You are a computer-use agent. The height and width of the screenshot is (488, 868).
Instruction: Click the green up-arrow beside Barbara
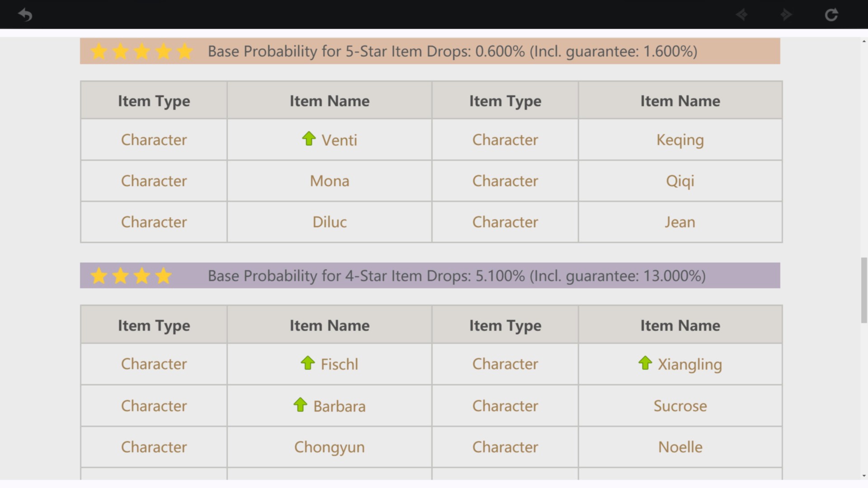click(300, 405)
